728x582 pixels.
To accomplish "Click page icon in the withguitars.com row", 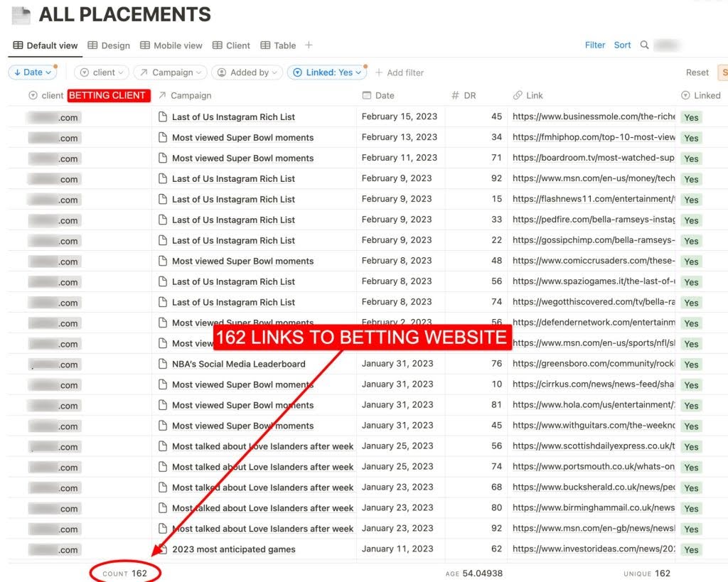I will pyautogui.click(x=163, y=426).
